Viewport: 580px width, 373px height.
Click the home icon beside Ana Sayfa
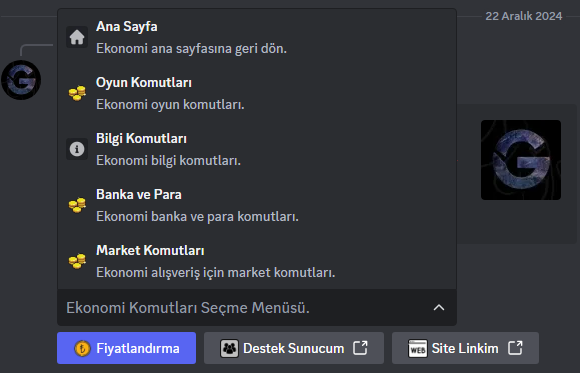(77, 37)
